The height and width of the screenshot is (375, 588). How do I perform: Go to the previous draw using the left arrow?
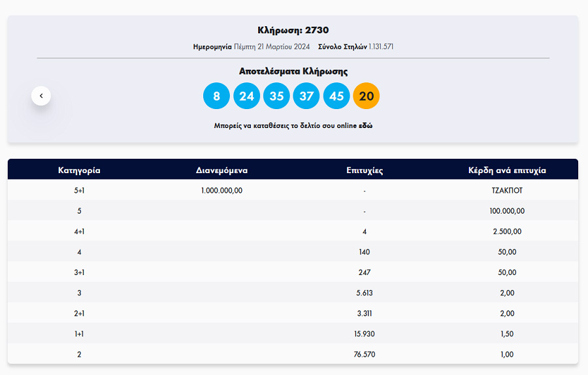[x=41, y=96]
